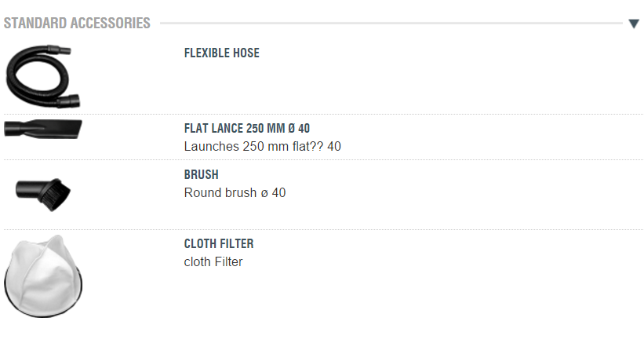
Task: Click the Cloth Filter title
Action: pyautogui.click(x=219, y=244)
